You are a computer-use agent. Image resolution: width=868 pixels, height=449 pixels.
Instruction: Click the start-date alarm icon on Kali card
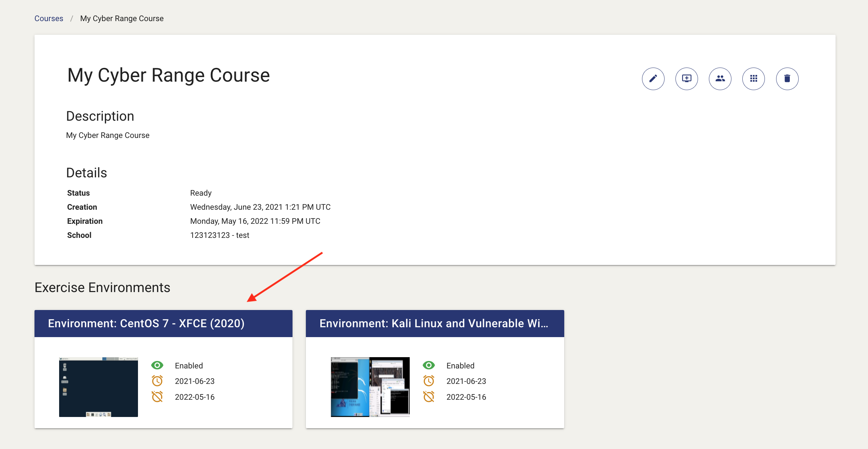[x=429, y=381]
